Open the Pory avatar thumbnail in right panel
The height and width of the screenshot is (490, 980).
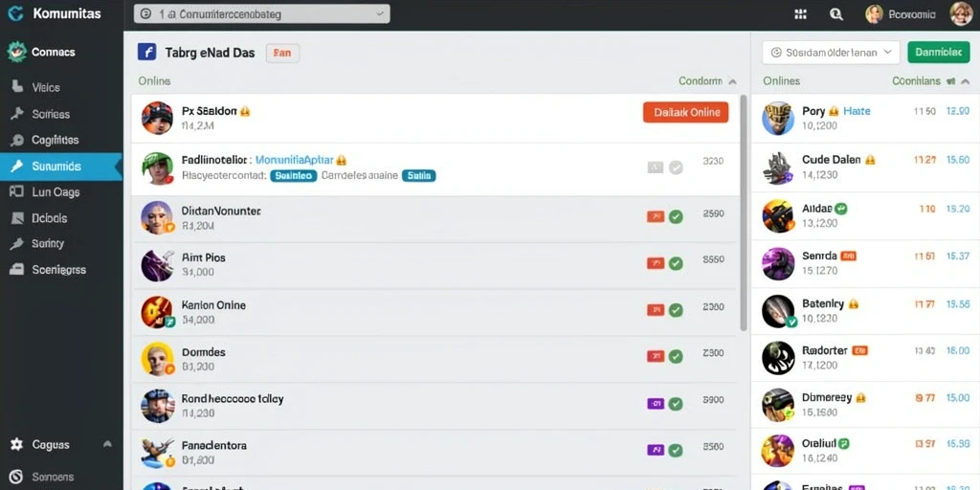(x=778, y=119)
